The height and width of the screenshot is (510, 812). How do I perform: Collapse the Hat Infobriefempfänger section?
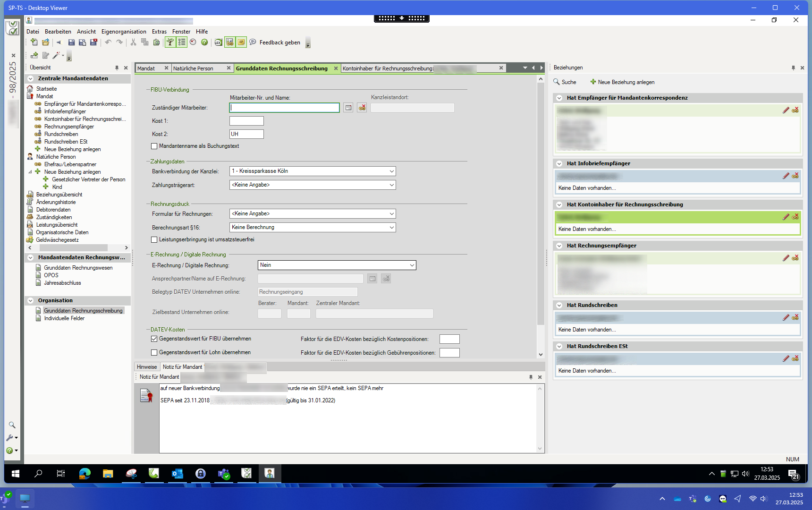click(x=559, y=164)
